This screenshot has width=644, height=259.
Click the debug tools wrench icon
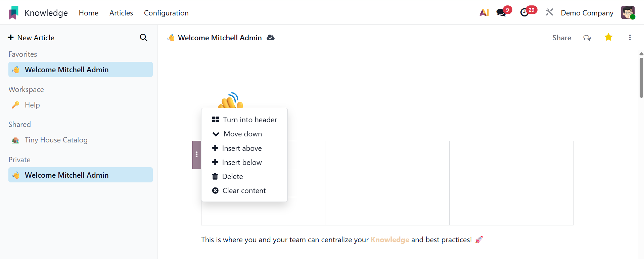pyautogui.click(x=549, y=13)
